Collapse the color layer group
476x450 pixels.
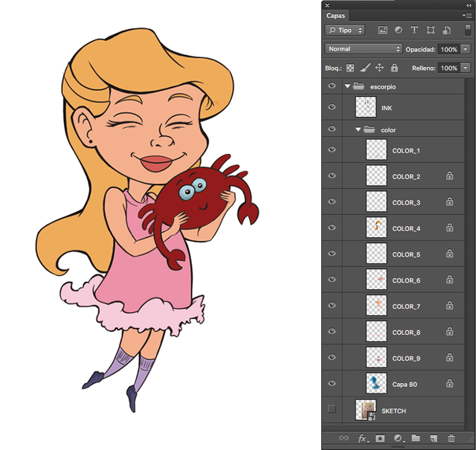[x=357, y=129]
